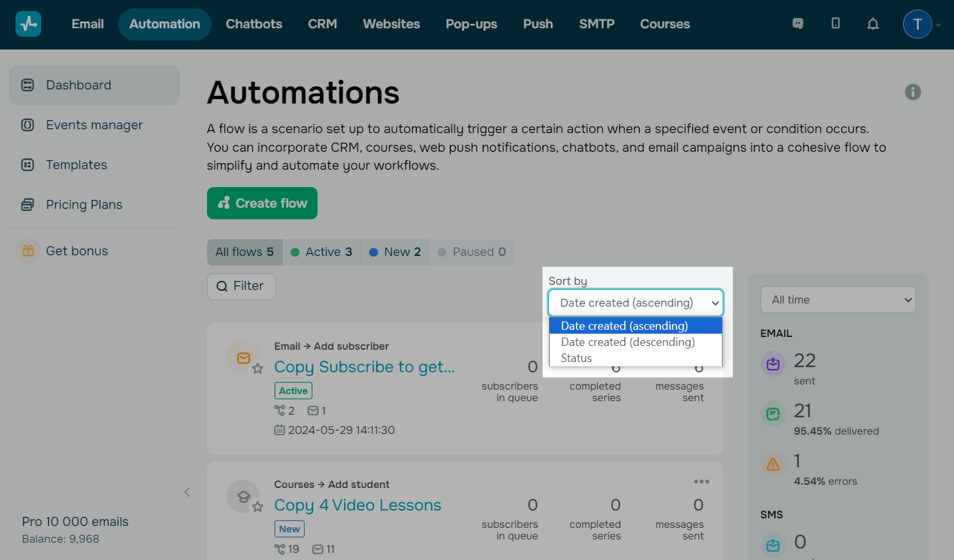Open the Push menu

tap(538, 24)
